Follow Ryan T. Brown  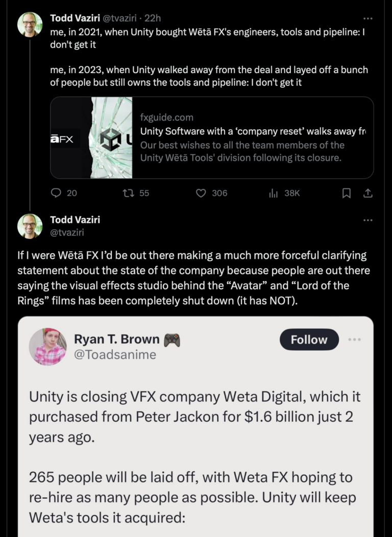coord(309,339)
